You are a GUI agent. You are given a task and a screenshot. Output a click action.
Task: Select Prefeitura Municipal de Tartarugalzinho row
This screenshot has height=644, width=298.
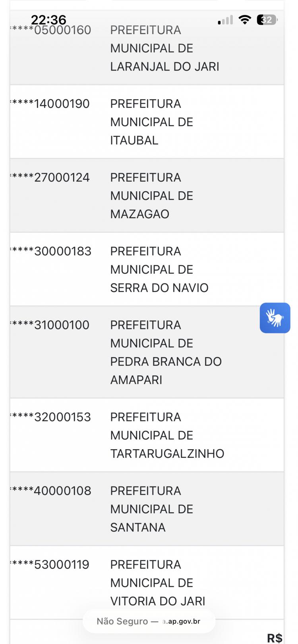pos(167,435)
